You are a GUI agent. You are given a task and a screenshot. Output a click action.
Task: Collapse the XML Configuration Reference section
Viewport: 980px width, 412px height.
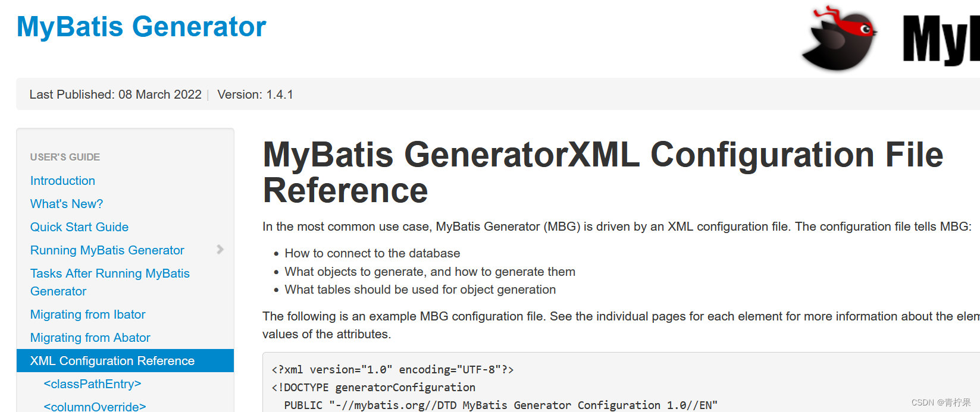coord(112,360)
